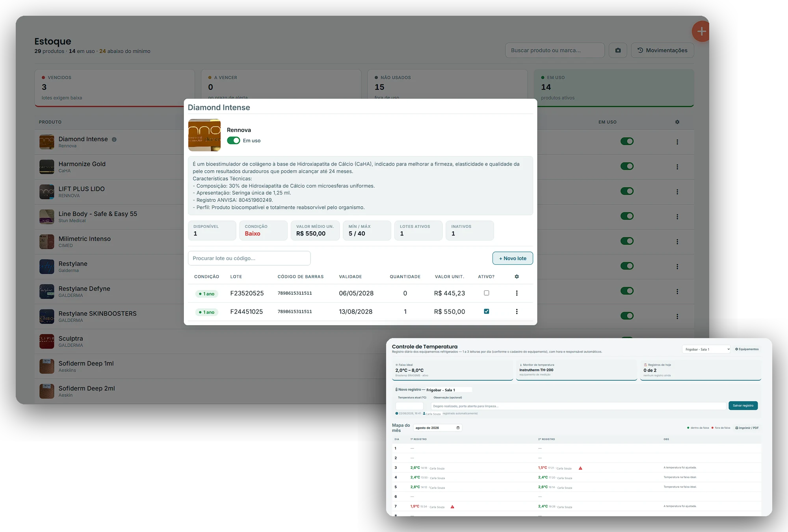Screen dimensions: 788x532
Task: Click the Restylane Defyne product name
Action: click(84, 289)
